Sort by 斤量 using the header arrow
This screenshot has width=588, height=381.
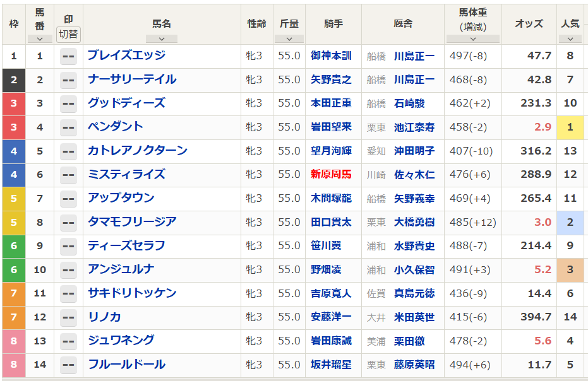289,39
